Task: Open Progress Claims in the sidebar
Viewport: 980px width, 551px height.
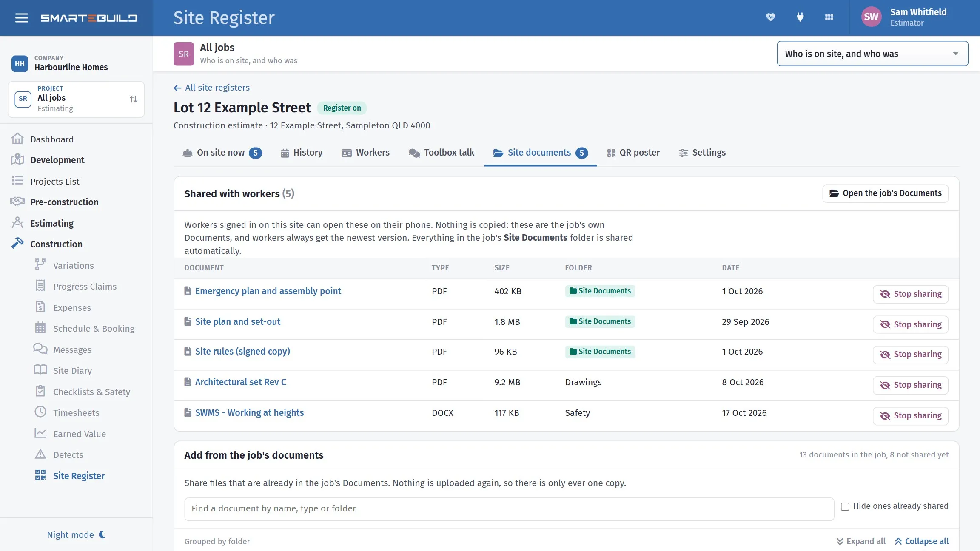Action: [x=85, y=286]
